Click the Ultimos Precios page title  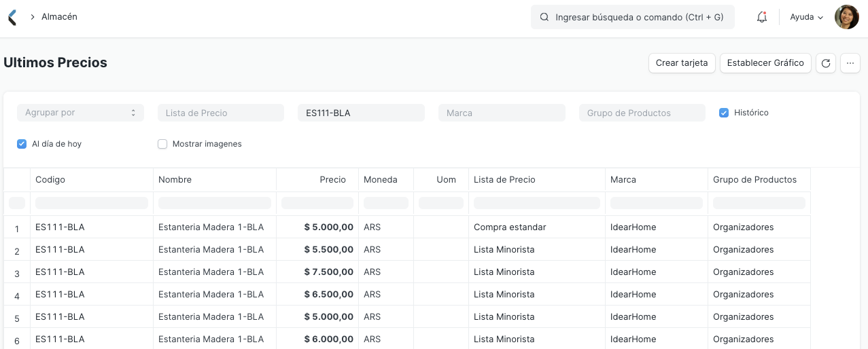(x=56, y=62)
